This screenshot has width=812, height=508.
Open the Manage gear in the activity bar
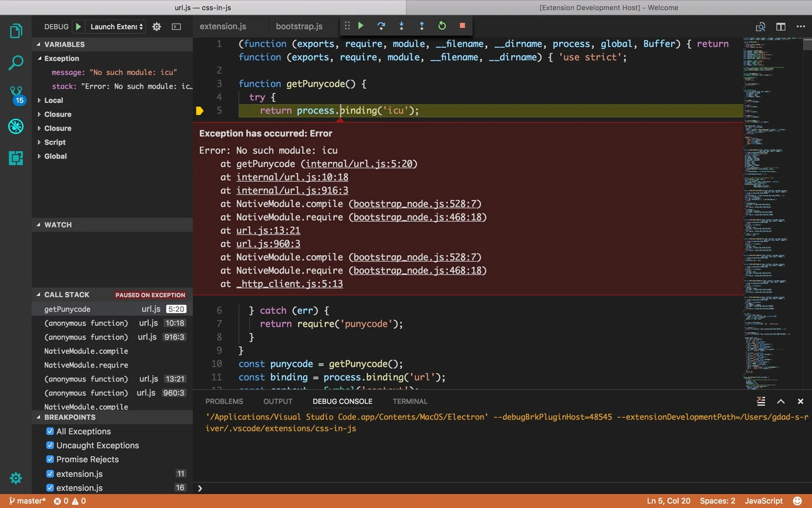click(x=16, y=478)
